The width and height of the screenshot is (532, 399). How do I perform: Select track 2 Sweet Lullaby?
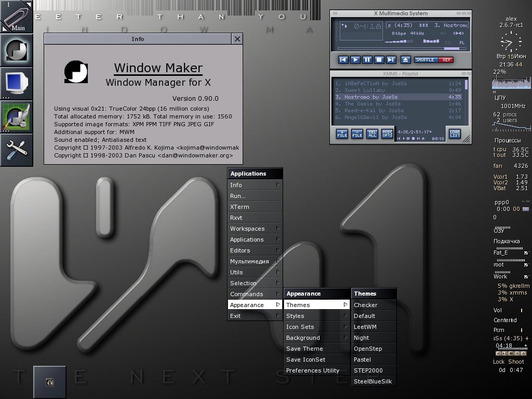pos(397,90)
